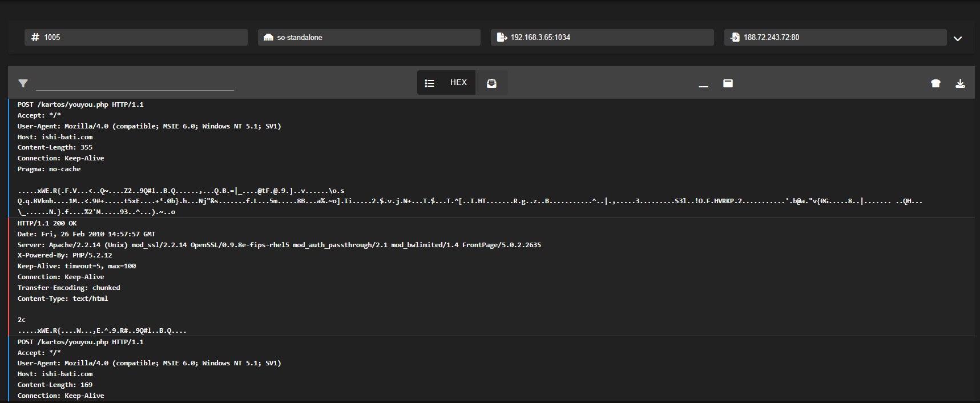
Task: Click the filter funnel icon
Action: coord(23,83)
